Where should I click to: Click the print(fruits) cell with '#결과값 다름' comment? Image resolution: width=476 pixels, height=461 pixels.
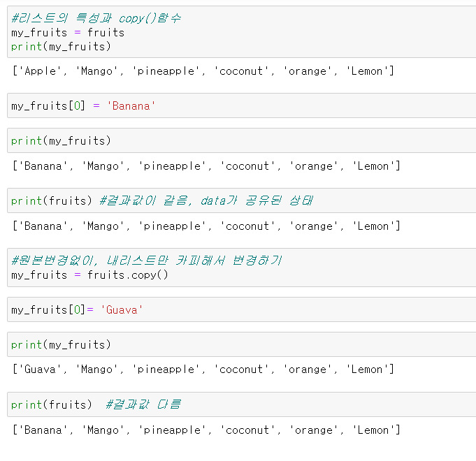(242, 404)
